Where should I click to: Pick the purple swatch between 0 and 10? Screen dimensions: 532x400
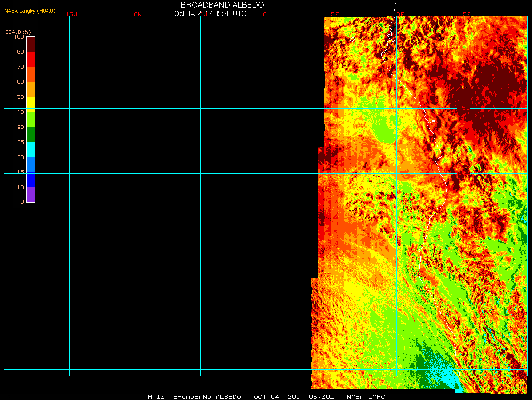point(31,195)
